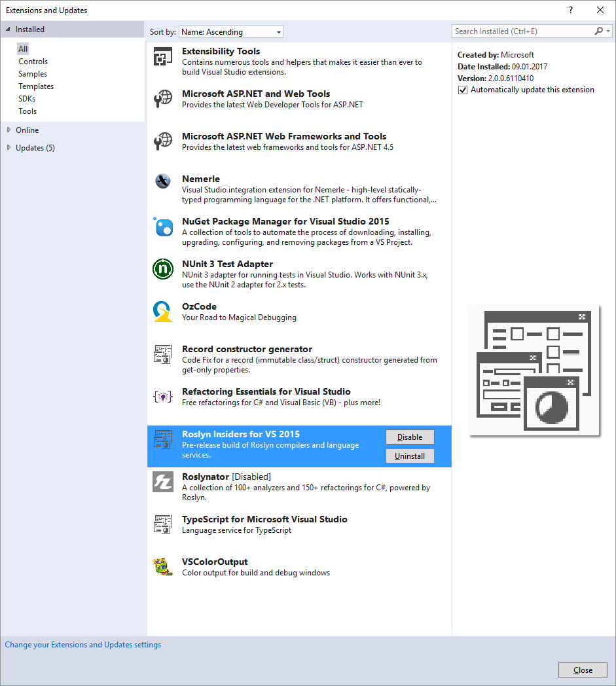Collapse the Installed category
616x686 pixels.
(9, 29)
